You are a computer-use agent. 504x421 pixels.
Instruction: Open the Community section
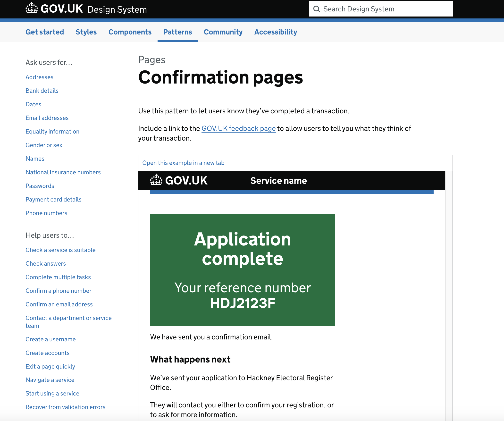click(223, 32)
